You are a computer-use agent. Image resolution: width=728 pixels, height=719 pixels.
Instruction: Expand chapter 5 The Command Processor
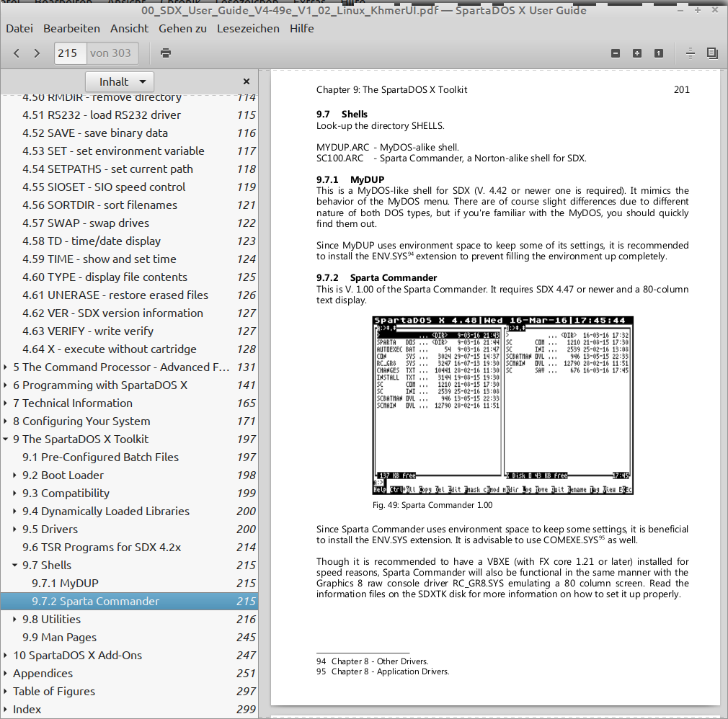[5, 367]
